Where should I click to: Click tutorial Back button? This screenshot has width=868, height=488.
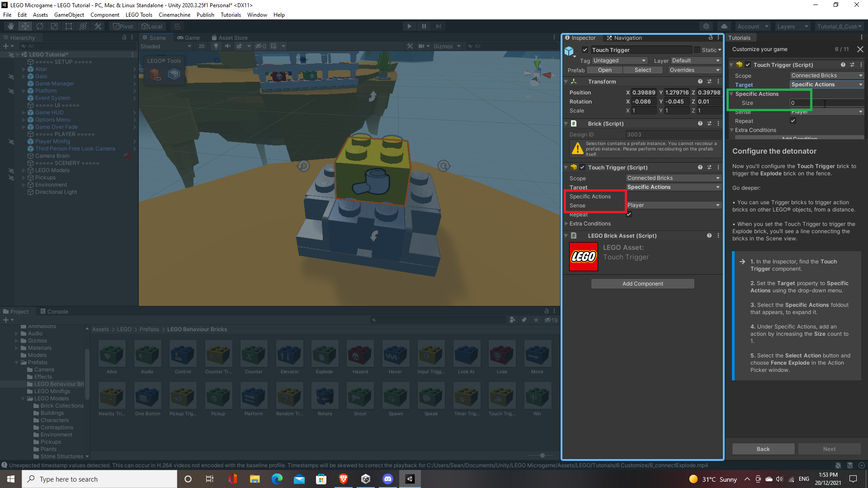763,449
